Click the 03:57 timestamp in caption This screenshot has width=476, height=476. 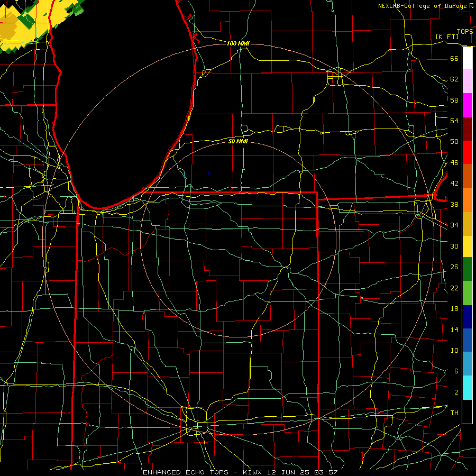[326, 472]
